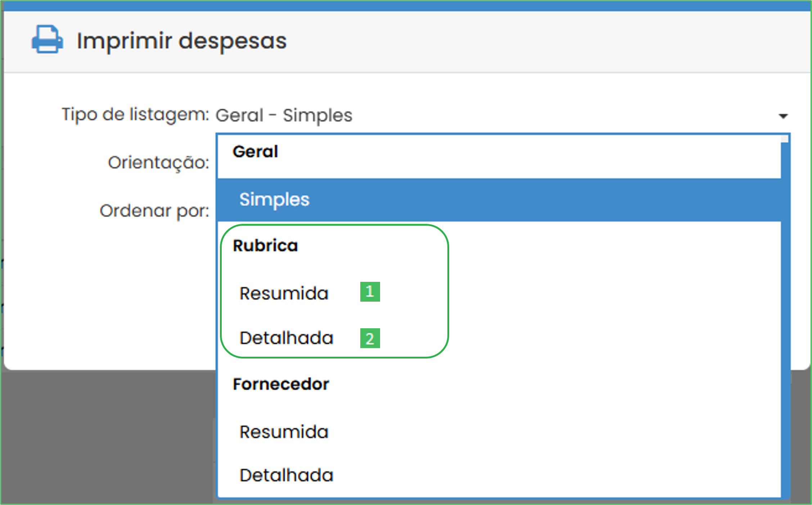Click the green number 1 badge
812x505 pixels.
370,292
